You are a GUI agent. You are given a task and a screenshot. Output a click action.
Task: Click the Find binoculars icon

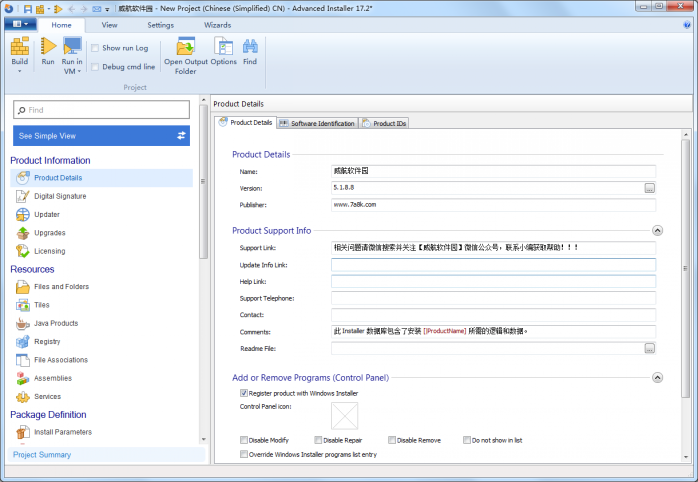coord(250,46)
